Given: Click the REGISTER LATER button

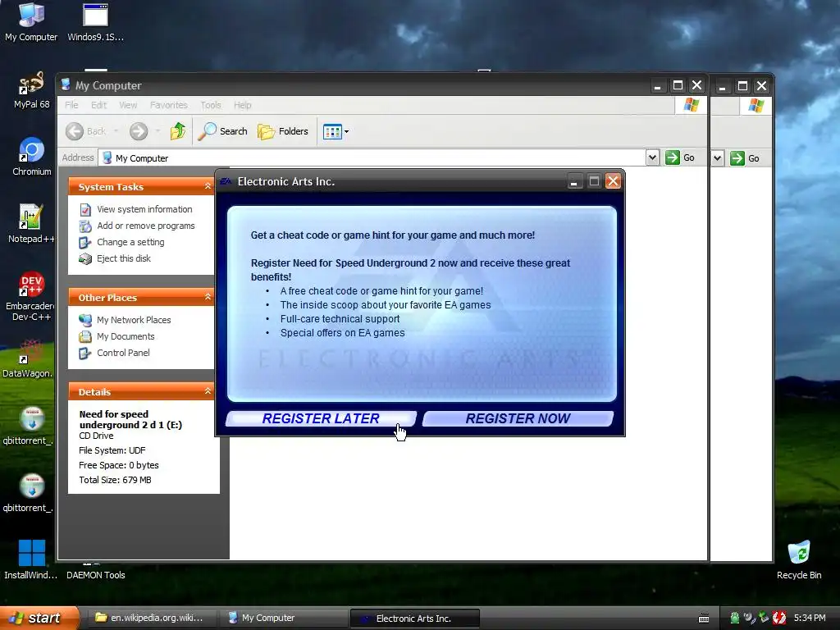Looking at the screenshot, I should 321,418.
